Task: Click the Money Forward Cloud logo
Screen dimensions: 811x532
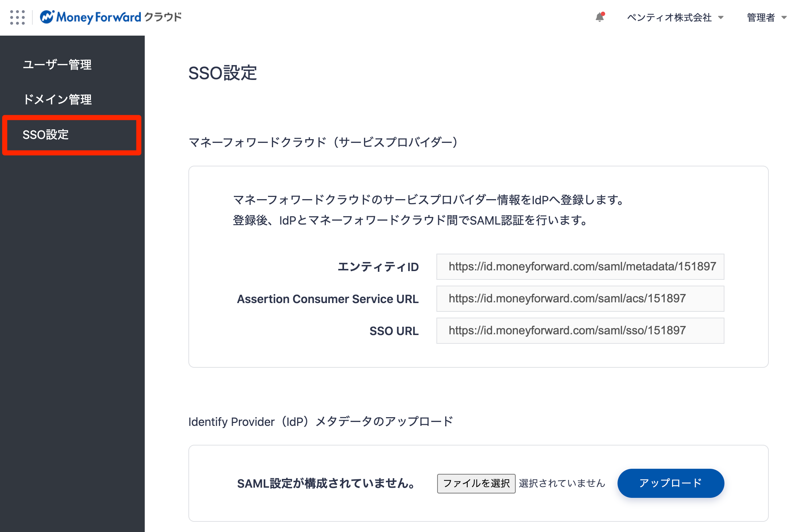Action: pos(111,17)
